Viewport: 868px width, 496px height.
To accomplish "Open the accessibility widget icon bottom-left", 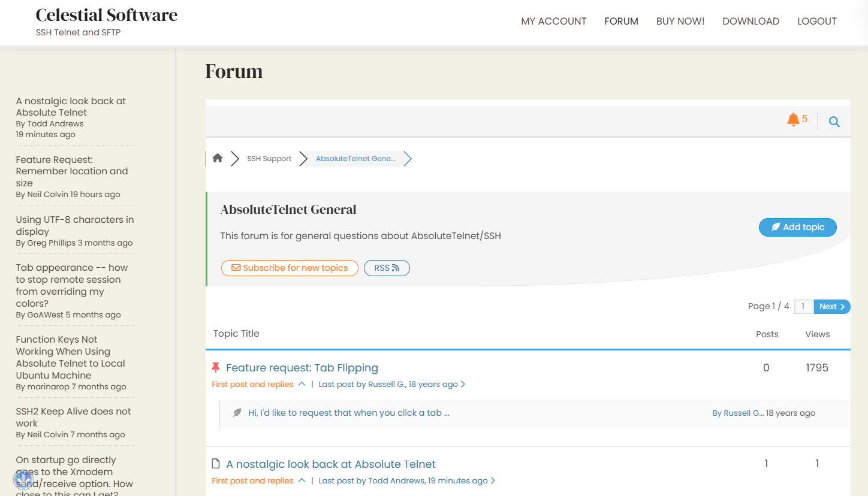I will coord(23,479).
